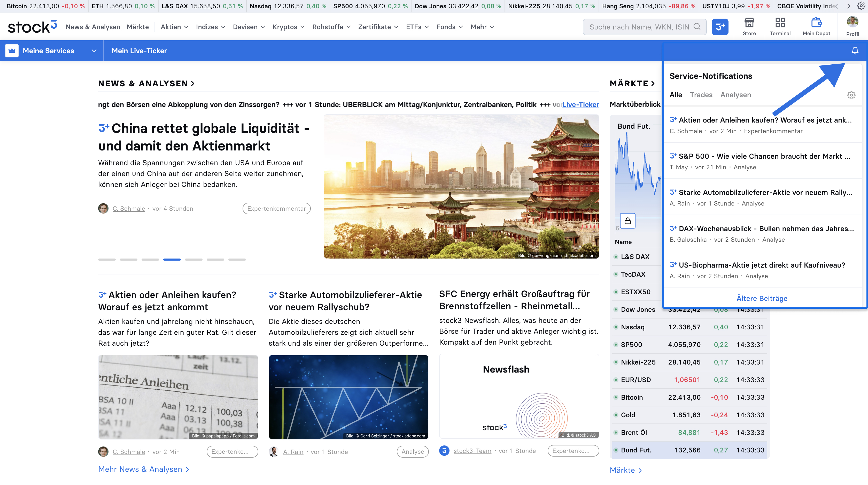The image size is (868, 485).
Task: Open notification settings gear in panel
Action: coord(851,95)
